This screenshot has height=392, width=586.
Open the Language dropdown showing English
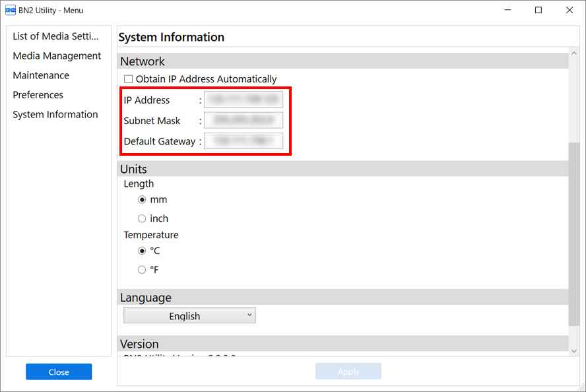click(189, 316)
